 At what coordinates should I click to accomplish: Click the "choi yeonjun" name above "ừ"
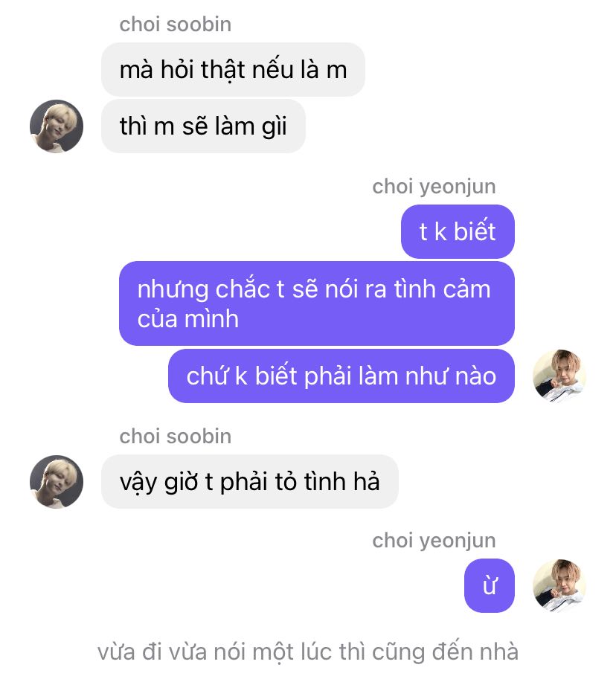[434, 541]
